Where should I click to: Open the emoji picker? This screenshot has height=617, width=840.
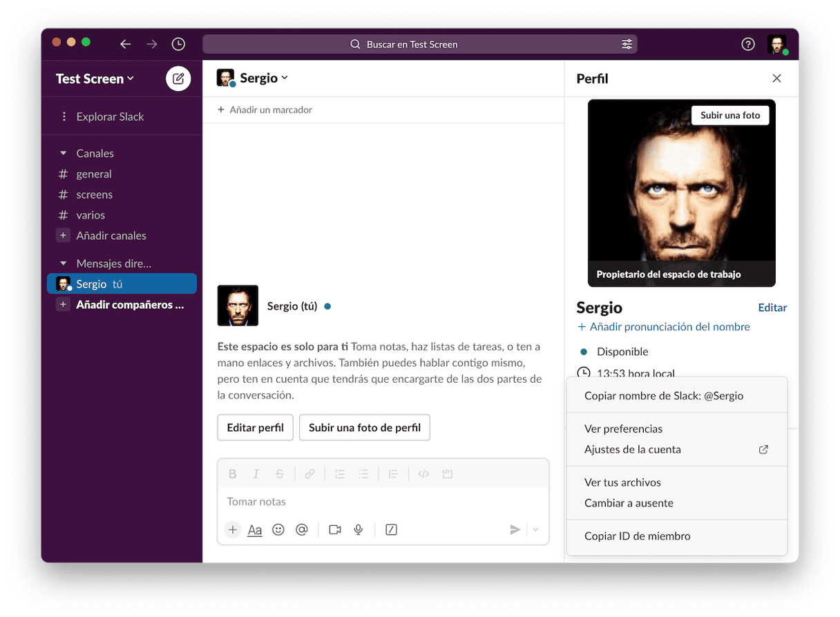pyautogui.click(x=278, y=530)
